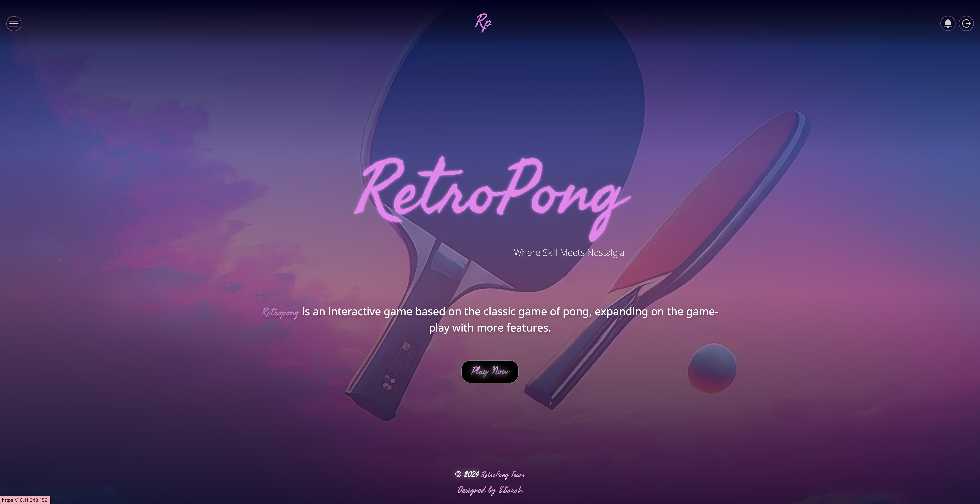Image resolution: width=980 pixels, height=504 pixels.
Task: Click the Play Now button
Action: [x=490, y=371]
